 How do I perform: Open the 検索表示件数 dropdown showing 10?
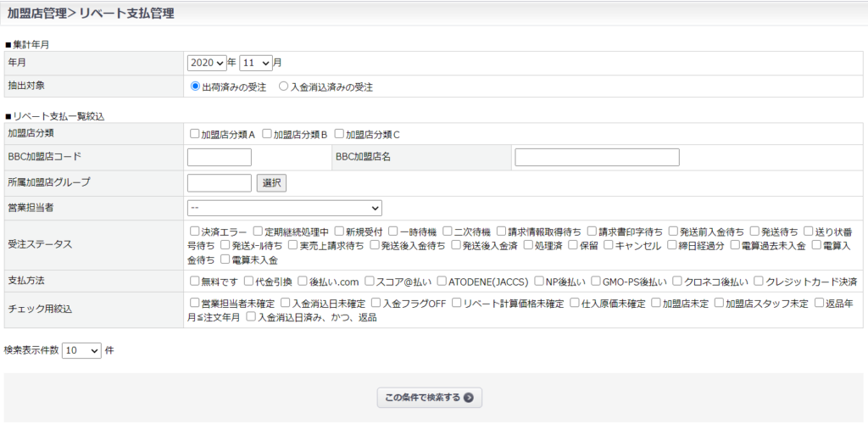81,350
